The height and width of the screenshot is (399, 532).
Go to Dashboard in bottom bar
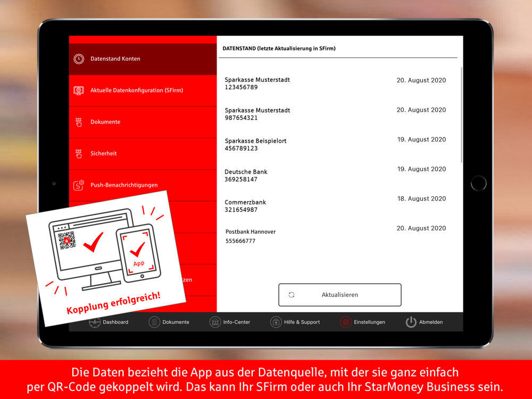[x=109, y=322]
